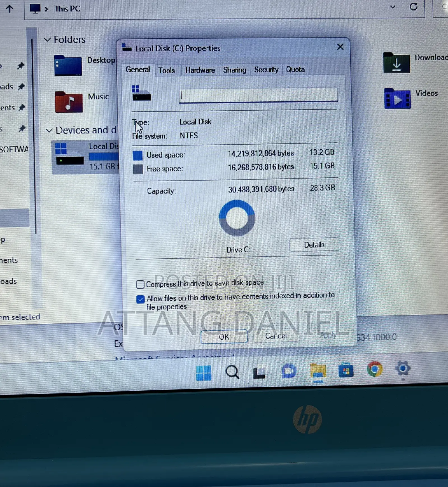Click the drive label input field
The width and height of the screenshot is (448, 487).
pos(258,95)
